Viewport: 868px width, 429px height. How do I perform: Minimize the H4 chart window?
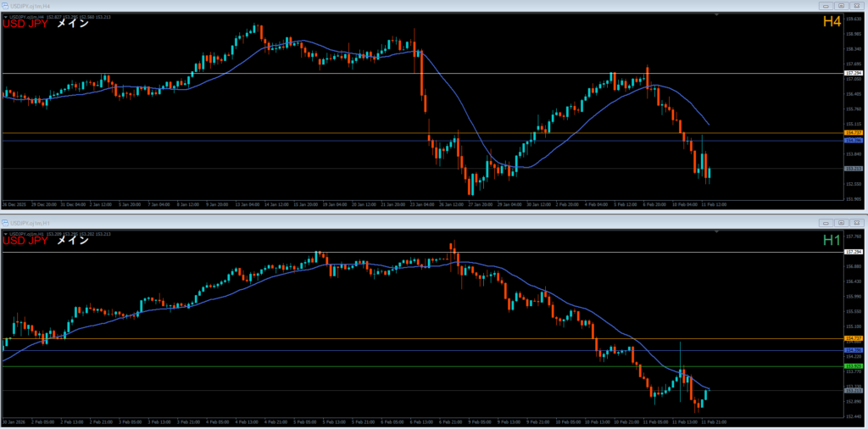click(x=826, y=5)
